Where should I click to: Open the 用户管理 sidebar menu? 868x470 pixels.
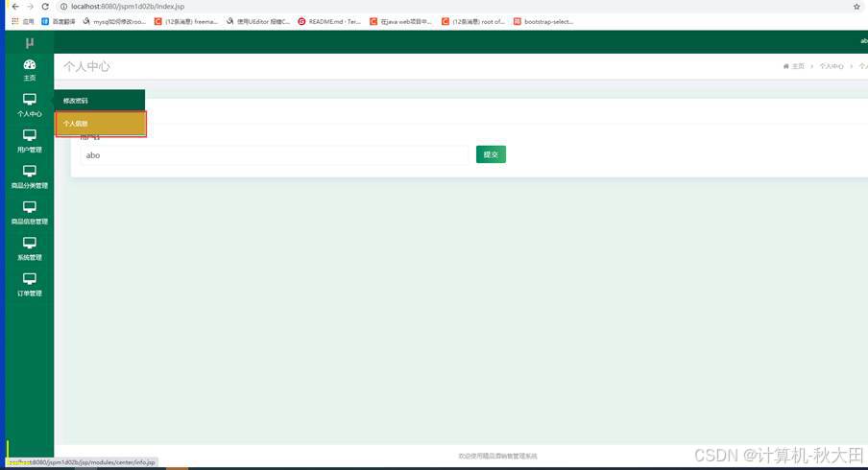30,142
